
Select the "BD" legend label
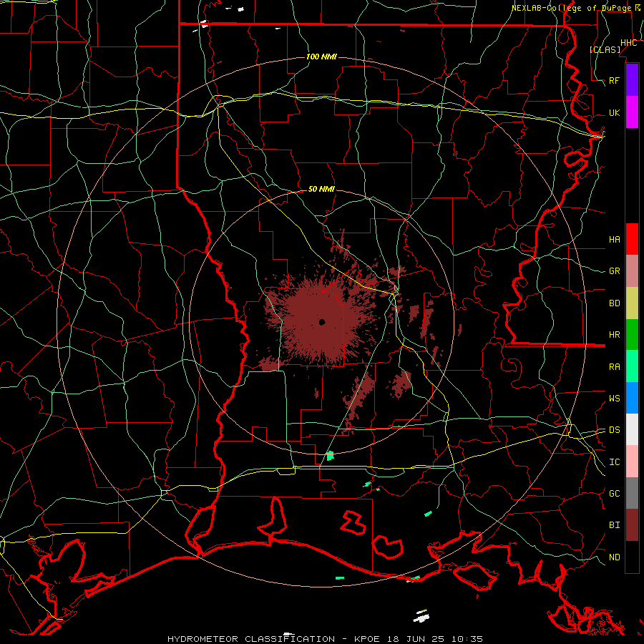pos(614,303)
